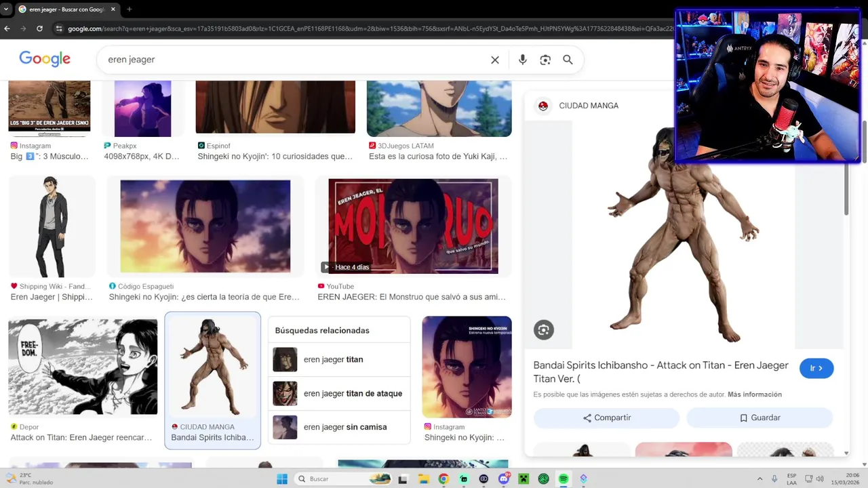Open Chrome from the taskbar
Screen dimensions: 868x488
click(x=443, y=479)
